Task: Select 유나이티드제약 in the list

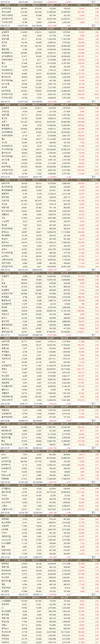Action: pos(50,211)
